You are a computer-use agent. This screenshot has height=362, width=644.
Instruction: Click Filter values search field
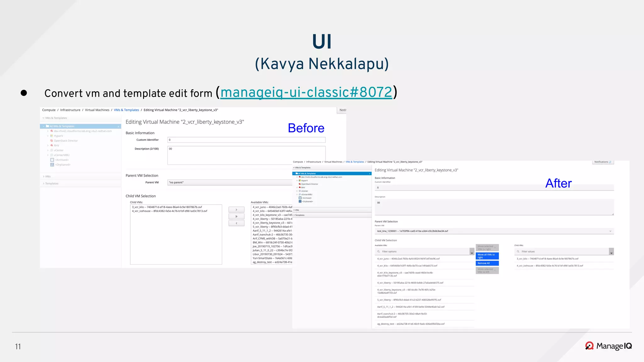tap(562, 252)
